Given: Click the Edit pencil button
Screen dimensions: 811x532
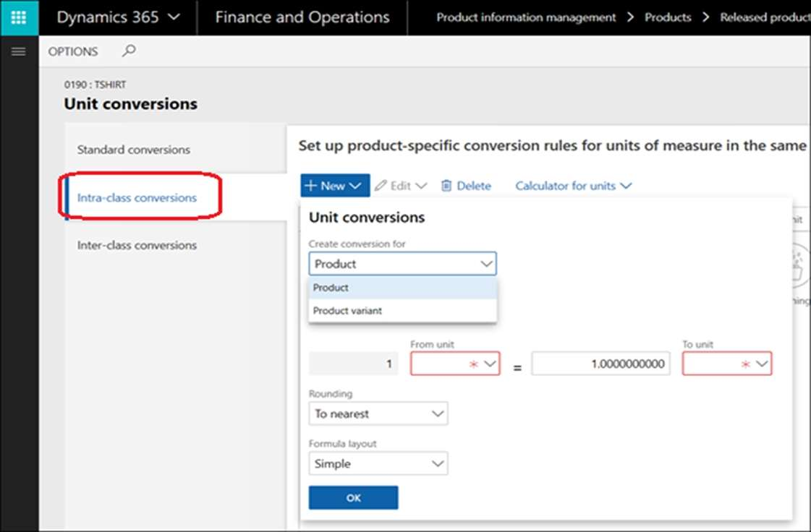Looking at the screenshot, I should [x=401, y=186].
